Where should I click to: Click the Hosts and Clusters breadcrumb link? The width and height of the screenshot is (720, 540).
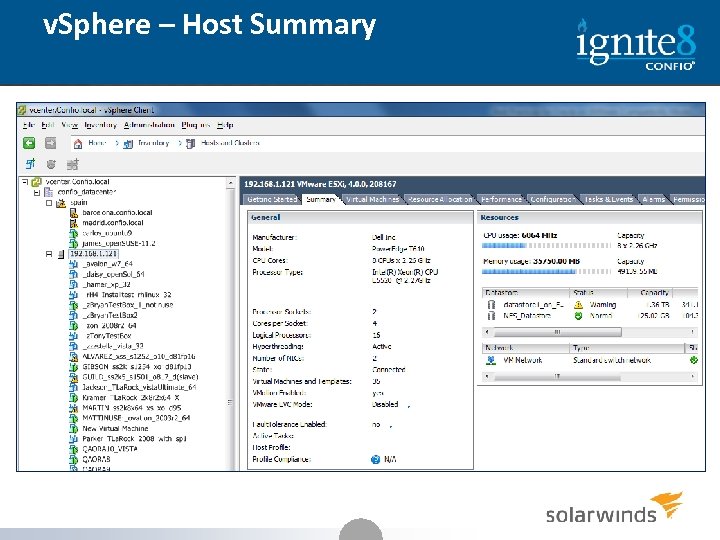point(230,143)
